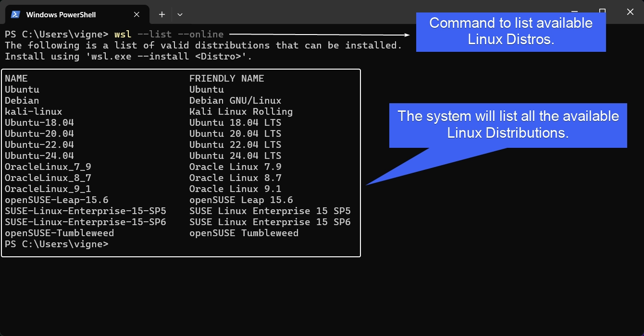The height and width of the screenshot is (336, 644).
Task: Click the NAME column header text
Action: point(16,78)
